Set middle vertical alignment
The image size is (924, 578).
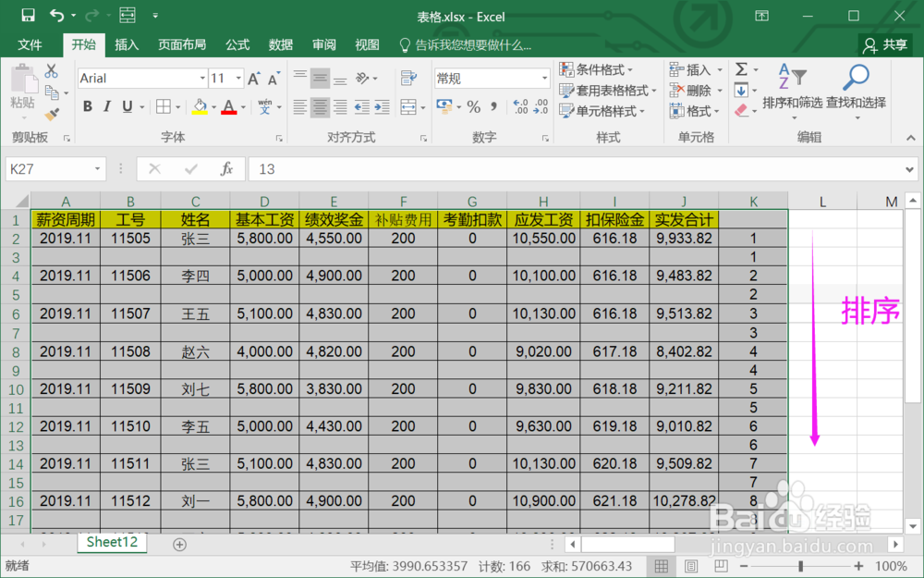click(320, 79)
